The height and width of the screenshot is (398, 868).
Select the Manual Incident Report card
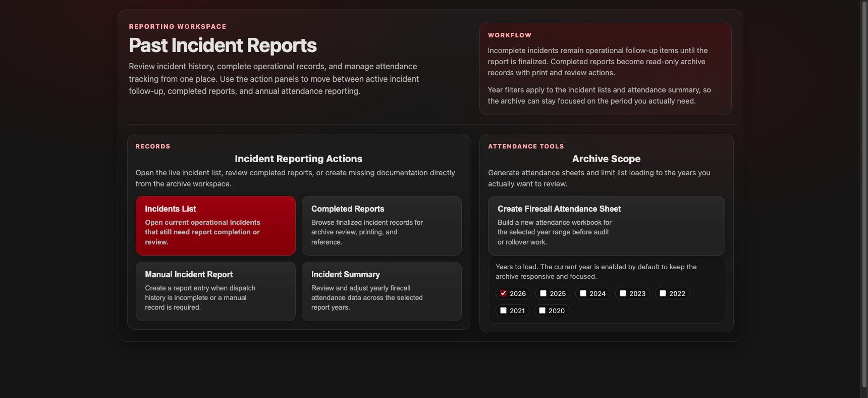215,291
